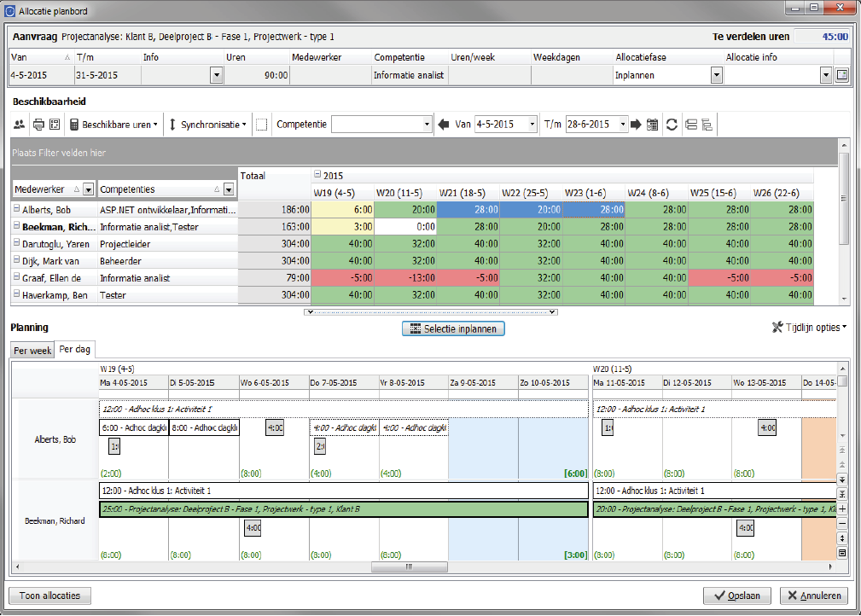Go to the next period with the right arrow
Image resolution: width=861 pixels, height=616 pixels.
point(636,125)
